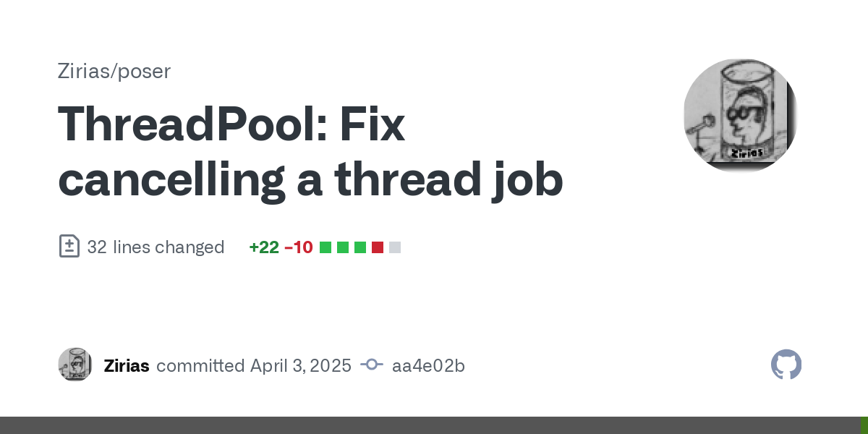Image resolution: width=868 pixels, height=434 pixels.
Task: Click the gray diffstat square
Action: pos(395,247)
